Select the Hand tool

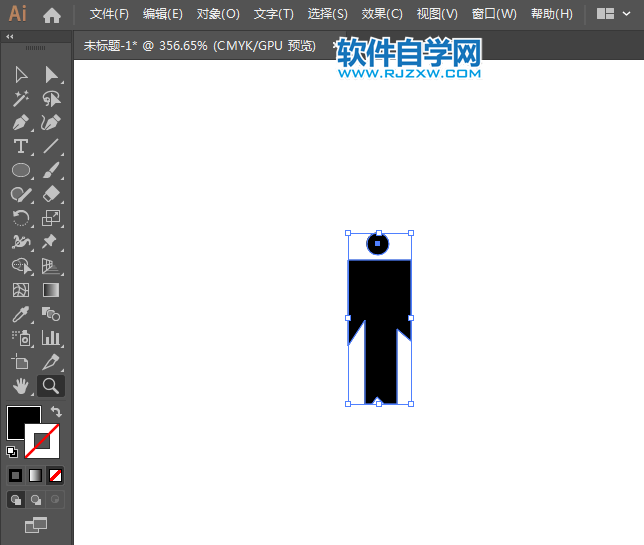point(21,386)
